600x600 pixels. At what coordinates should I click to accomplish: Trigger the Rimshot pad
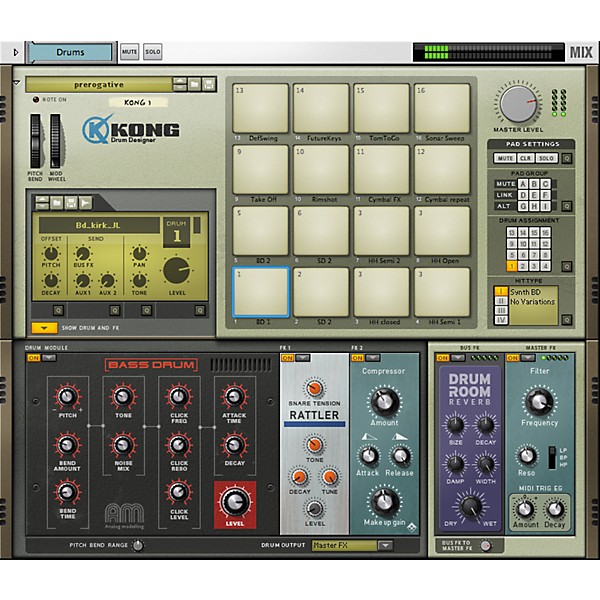[321, 170]
